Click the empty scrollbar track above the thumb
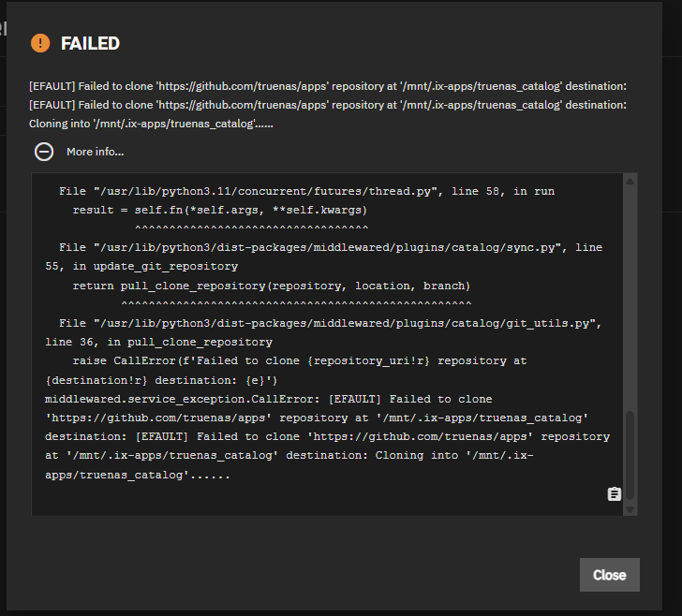This screenshot has width=682, height=616. click(x=630, y=299)
